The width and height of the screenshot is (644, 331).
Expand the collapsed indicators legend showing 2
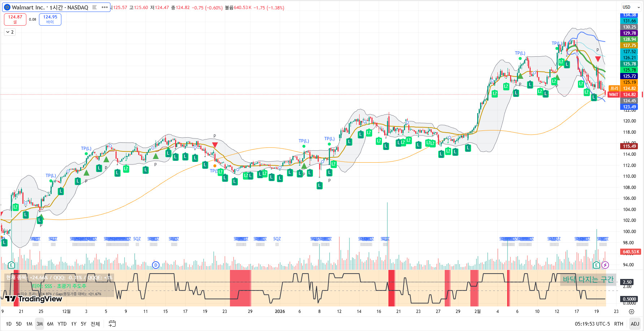[10, 32]
